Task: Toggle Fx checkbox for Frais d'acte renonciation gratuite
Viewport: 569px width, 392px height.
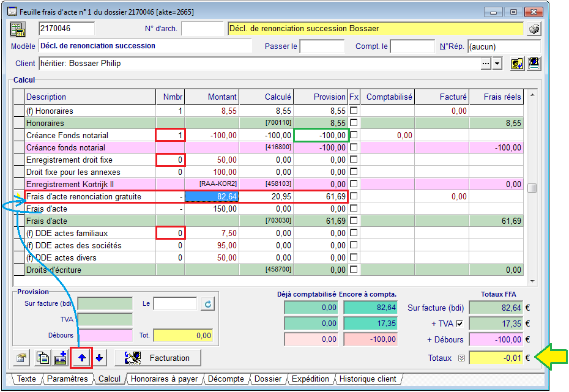Action: 354,196
